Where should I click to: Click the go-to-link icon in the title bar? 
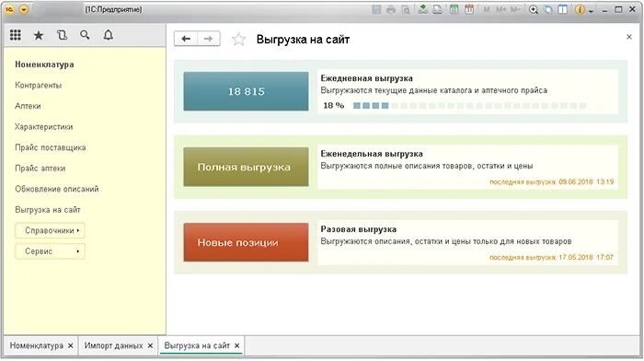coord(437,9)
